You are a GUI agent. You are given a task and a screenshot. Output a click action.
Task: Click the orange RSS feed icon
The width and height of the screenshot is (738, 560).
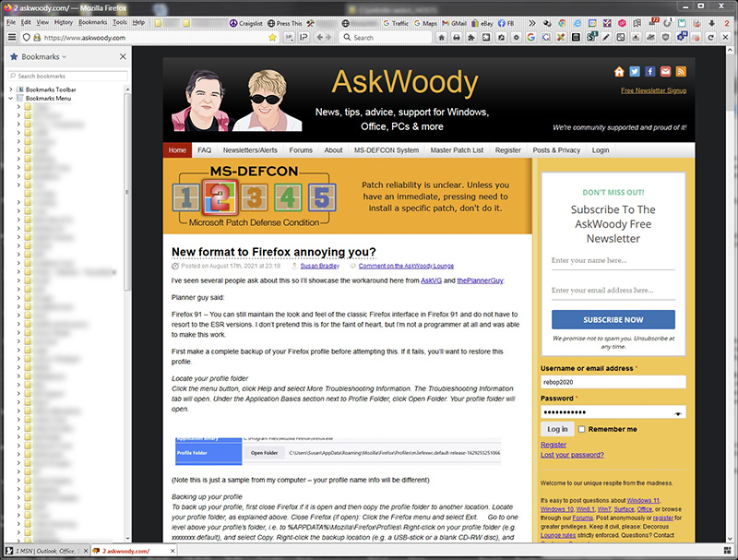tap(680, 72)
